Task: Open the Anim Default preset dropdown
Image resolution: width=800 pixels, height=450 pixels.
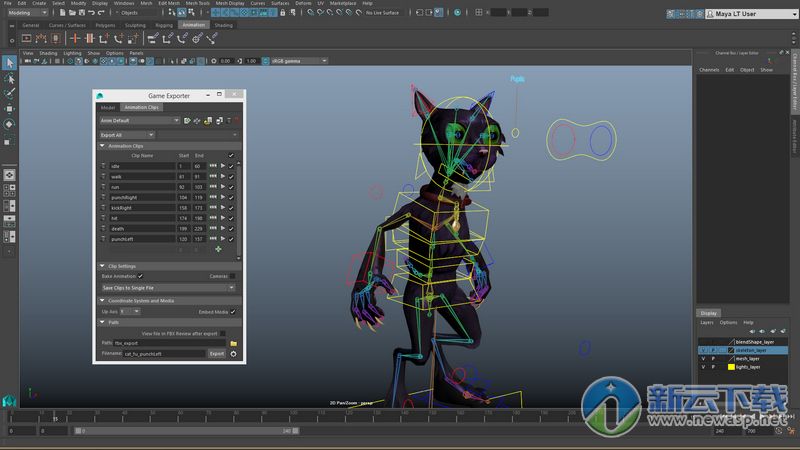Action: tap(140, 120)
